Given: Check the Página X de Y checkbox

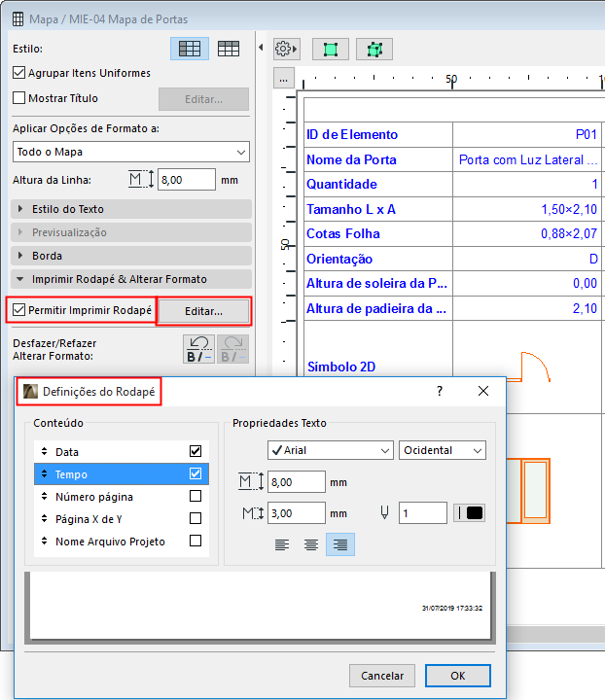Looking at the screenshot, I should [x=196, y=518].
